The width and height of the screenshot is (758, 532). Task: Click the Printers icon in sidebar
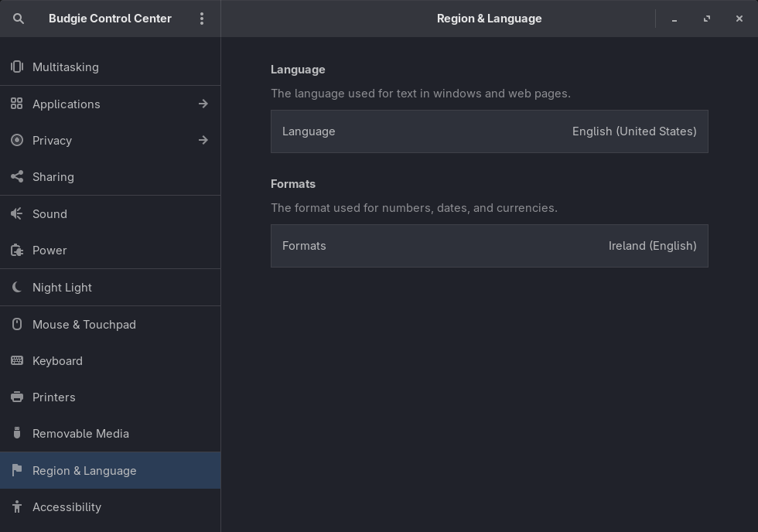click(x=17, y=397)
